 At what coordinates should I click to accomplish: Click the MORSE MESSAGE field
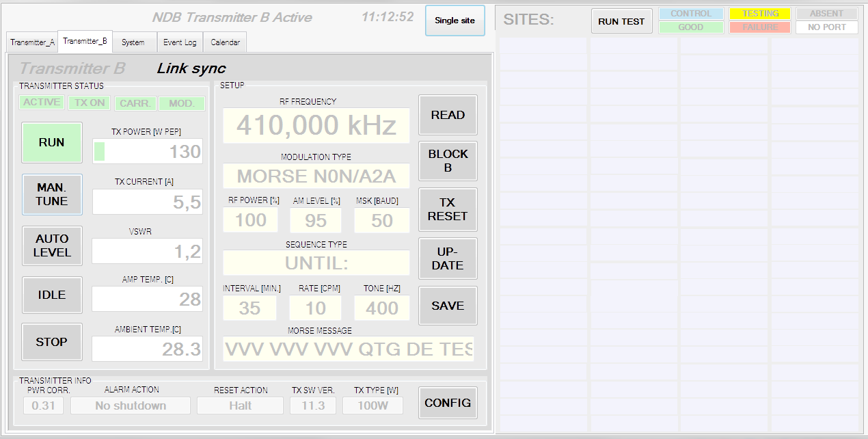(348, 349)
